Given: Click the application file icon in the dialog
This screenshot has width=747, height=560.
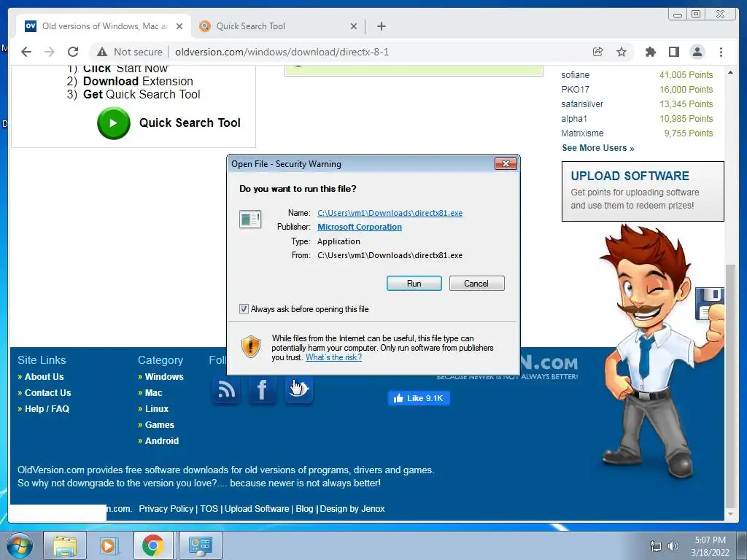Looking at the screenshot, I should 250,219.
